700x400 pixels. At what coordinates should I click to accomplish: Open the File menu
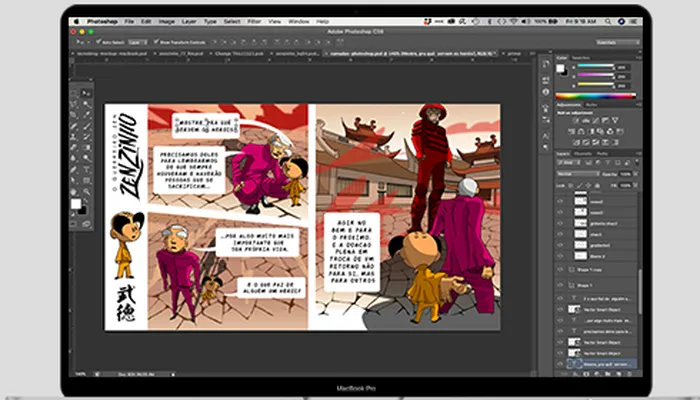[129, 21]
